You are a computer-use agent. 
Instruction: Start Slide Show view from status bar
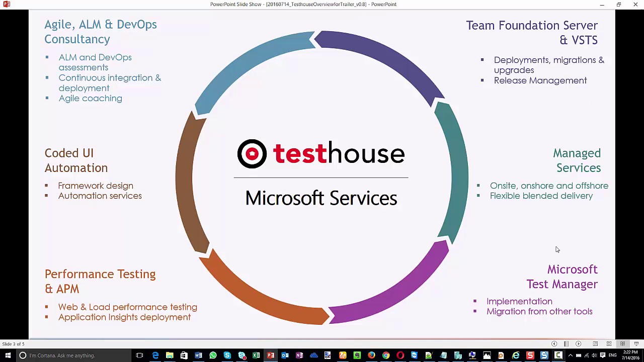tap(636, 344)
